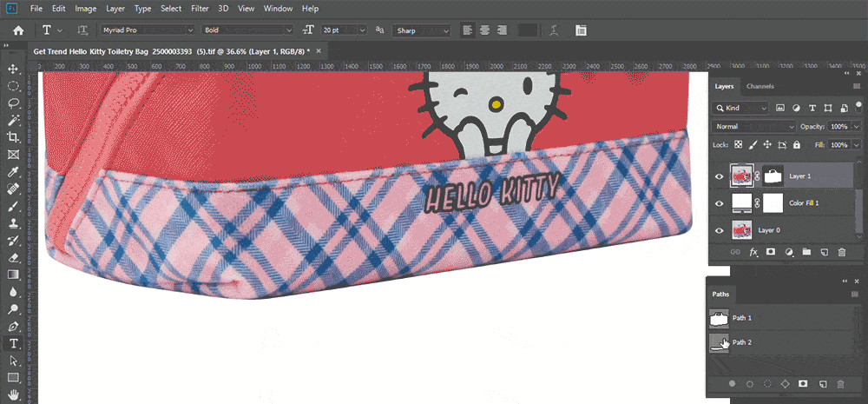This screenshot has height=404, width=868.
Task: Select the Frame tool
Action: pyautogui.click(x=13, y=155)
